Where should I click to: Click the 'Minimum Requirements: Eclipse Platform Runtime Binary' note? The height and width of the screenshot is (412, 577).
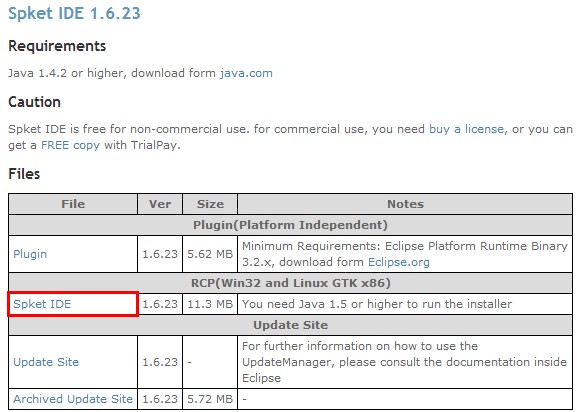405,254
